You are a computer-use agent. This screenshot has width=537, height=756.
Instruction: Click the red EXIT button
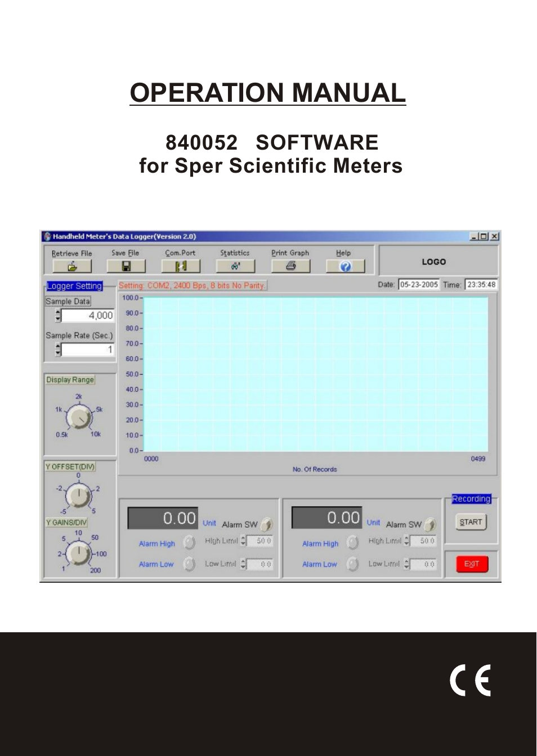(472, 564)
